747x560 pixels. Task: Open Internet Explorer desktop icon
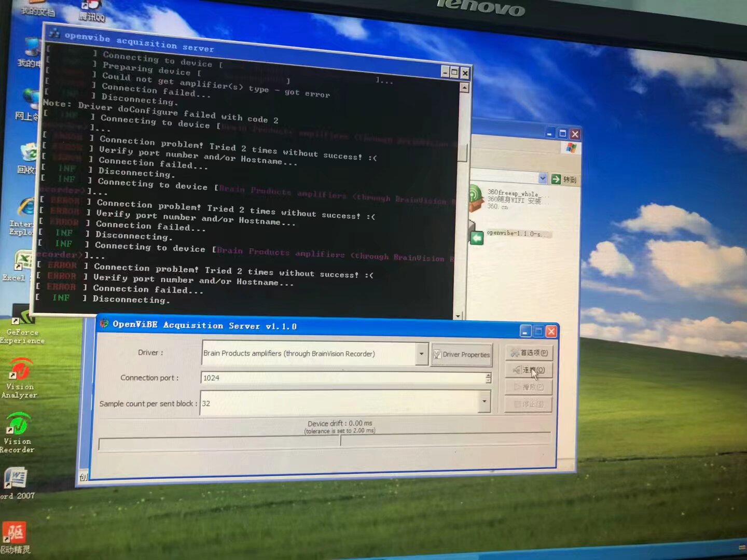[x=23, y=216]
